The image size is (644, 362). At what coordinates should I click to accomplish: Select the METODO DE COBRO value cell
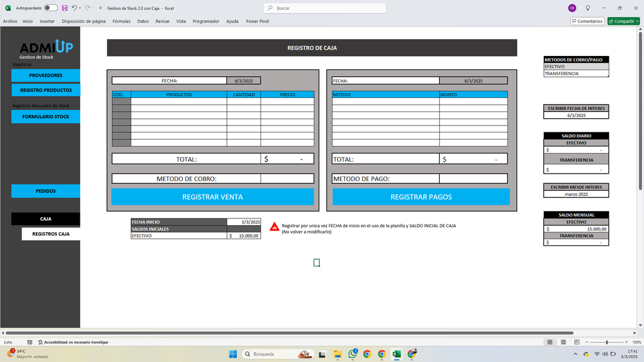(x=287, y=179)
